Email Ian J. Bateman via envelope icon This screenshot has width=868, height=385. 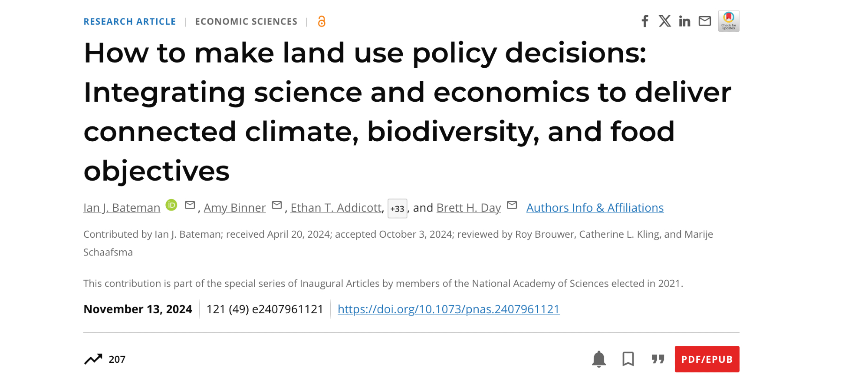coord(190,205)
